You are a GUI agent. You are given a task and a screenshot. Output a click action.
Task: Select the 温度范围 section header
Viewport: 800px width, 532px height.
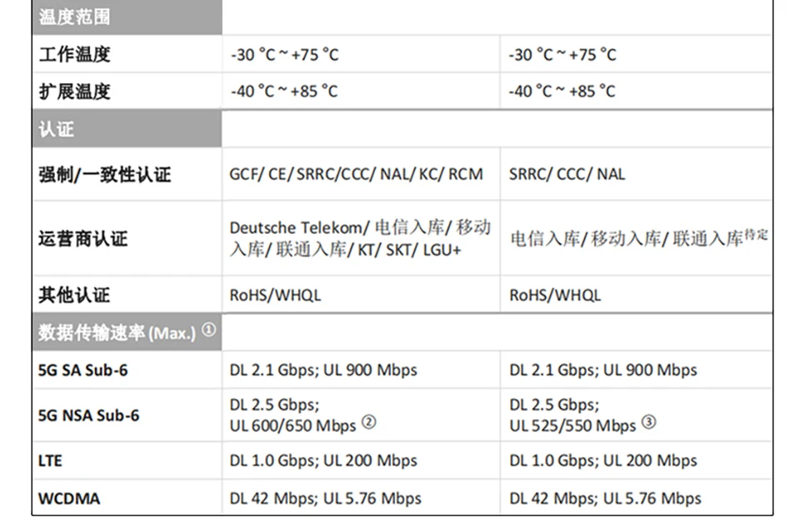(74, 17)
